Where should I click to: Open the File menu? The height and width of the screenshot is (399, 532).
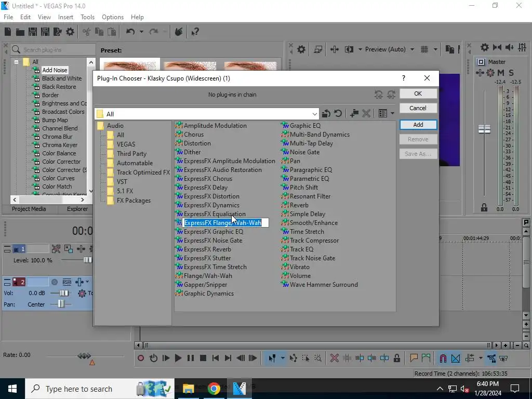[8, 17]
